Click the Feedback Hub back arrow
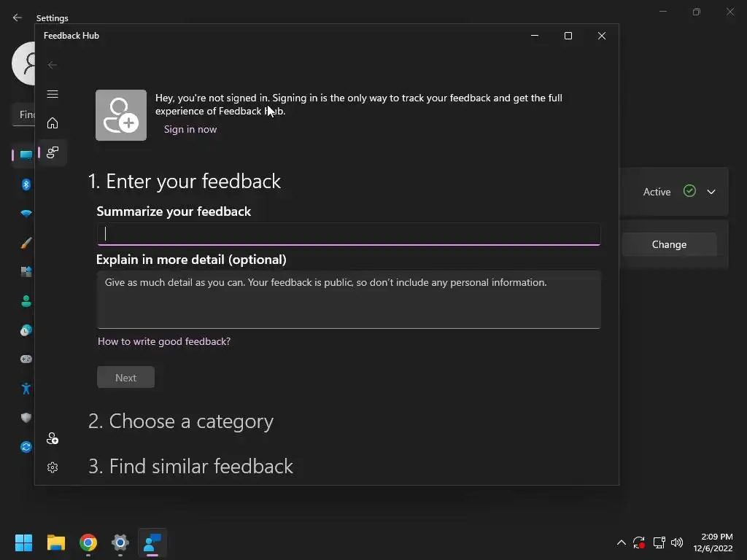Viewport: 747px width, 560px height. tap(53, 65)
